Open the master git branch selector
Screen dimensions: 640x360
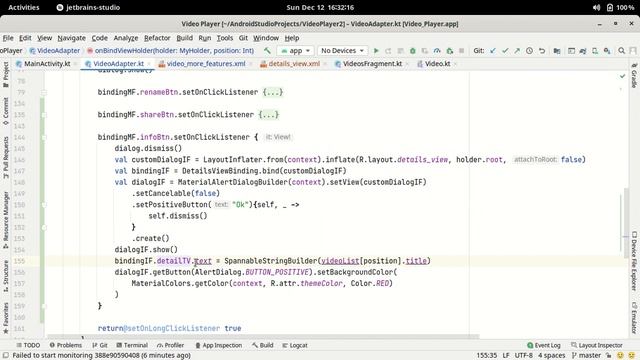click(587, 356)
